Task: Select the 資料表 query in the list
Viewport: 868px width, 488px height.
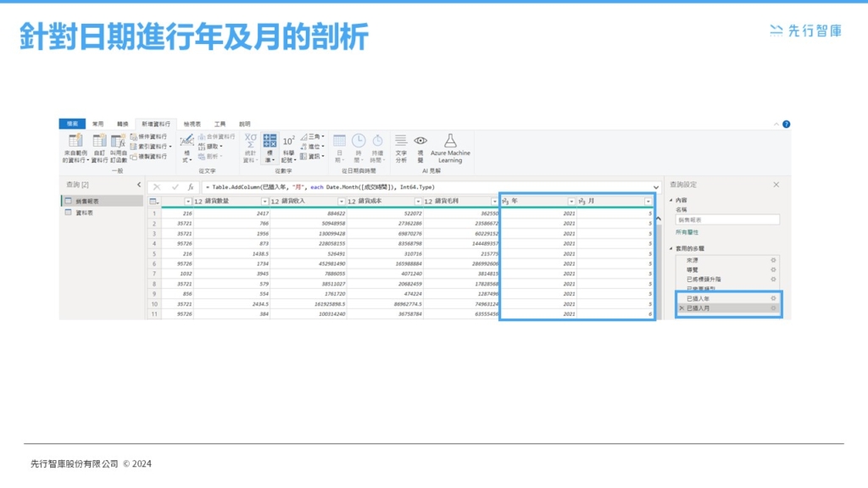Action: click(84, 213)
